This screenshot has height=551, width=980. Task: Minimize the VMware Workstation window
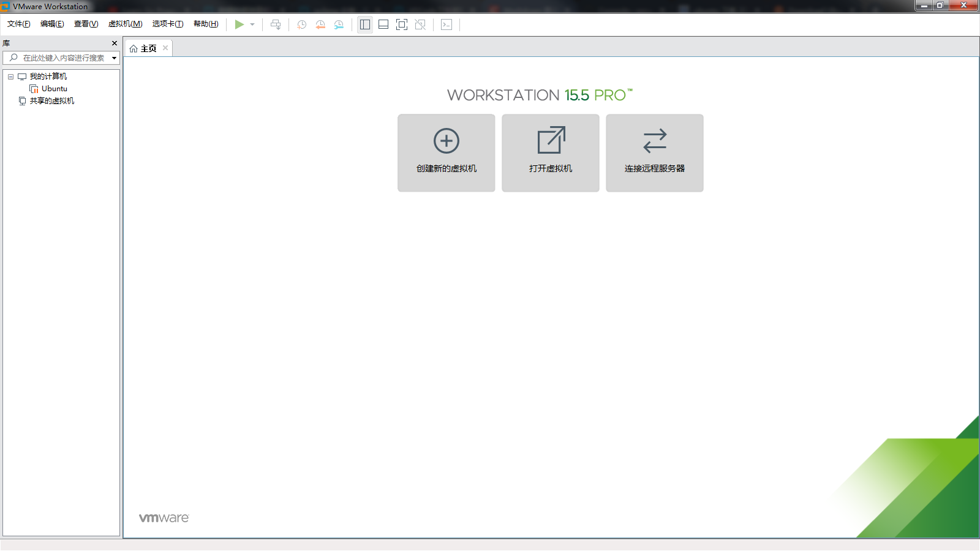[924, 6]
